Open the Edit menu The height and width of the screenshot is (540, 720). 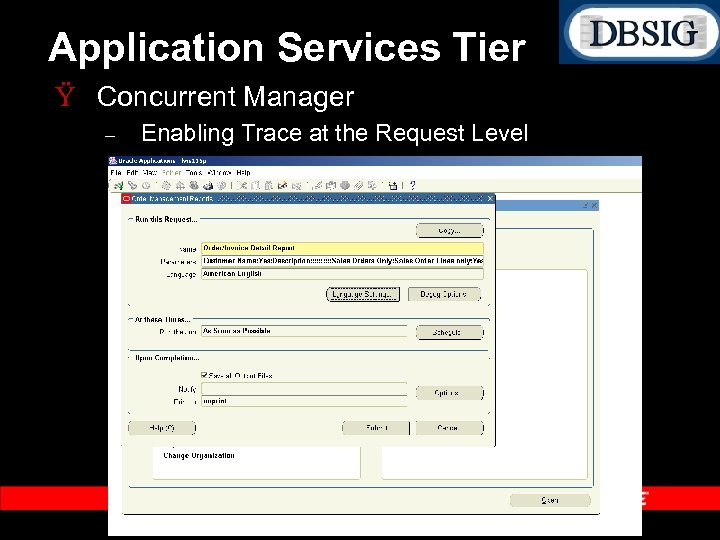click(x=132, y=173)
